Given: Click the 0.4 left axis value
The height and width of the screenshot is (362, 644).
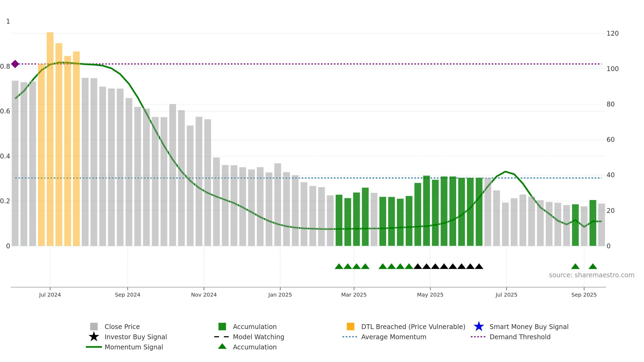Looking at the screenshot, I should [x=5, y=156].
